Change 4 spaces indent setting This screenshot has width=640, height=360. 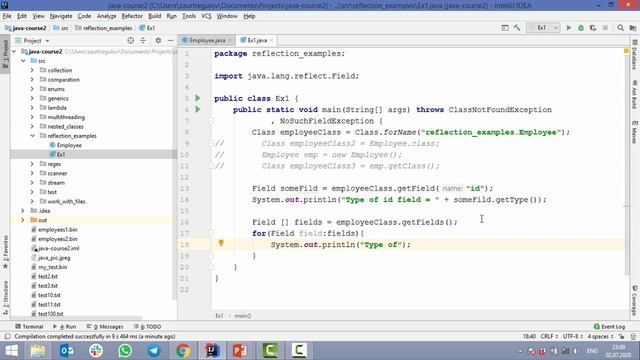coord(600,336)
